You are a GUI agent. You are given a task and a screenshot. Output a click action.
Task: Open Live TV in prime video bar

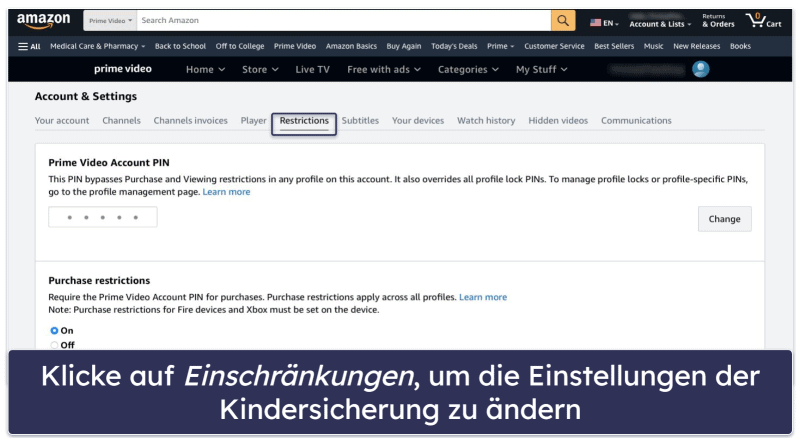pyautogui.click(x=312, y=69)
